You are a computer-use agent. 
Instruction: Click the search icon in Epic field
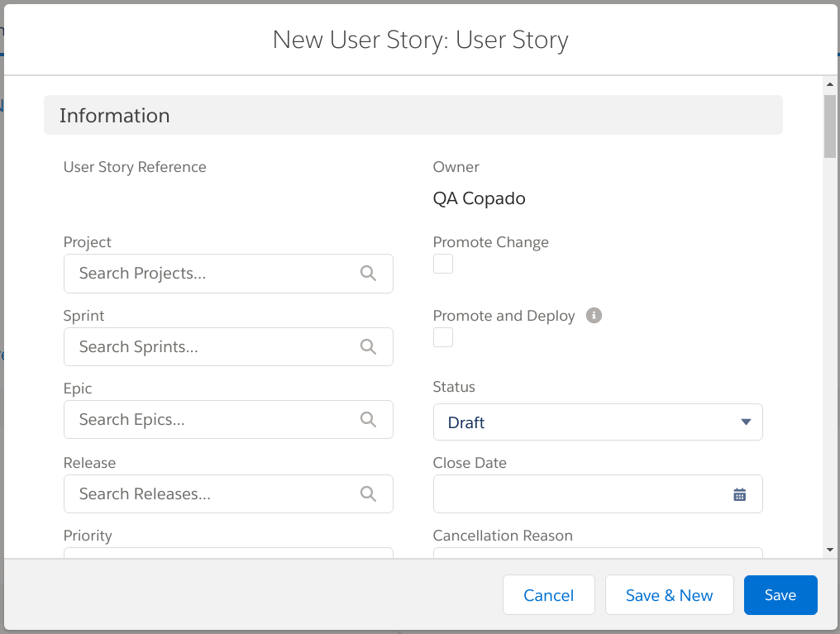tap(368, 420)
